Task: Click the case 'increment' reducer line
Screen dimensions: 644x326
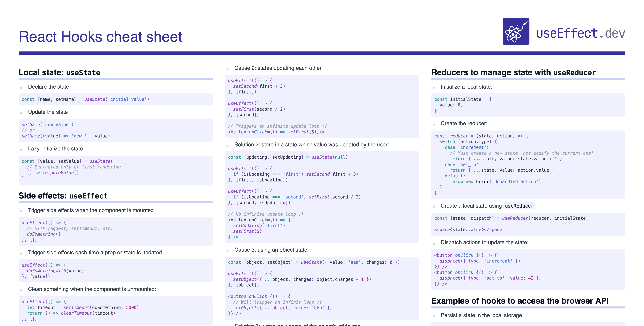Action: [x=466, y=147]
